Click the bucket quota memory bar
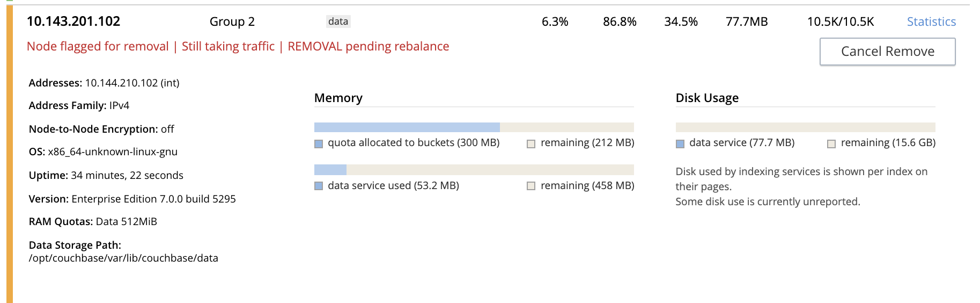Viewport: 980px width, 303px height. (x=407, y=127)
